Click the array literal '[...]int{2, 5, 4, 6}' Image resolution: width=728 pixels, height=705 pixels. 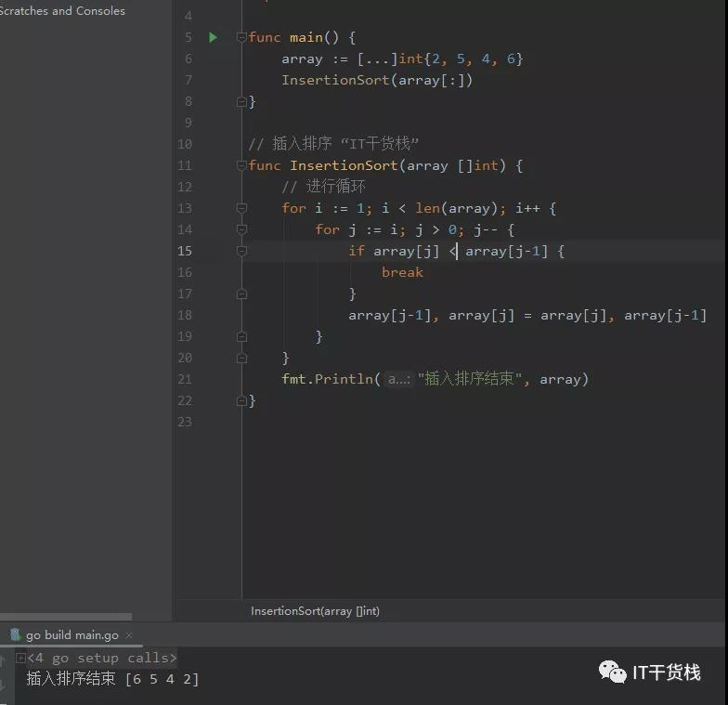[440, 59]
